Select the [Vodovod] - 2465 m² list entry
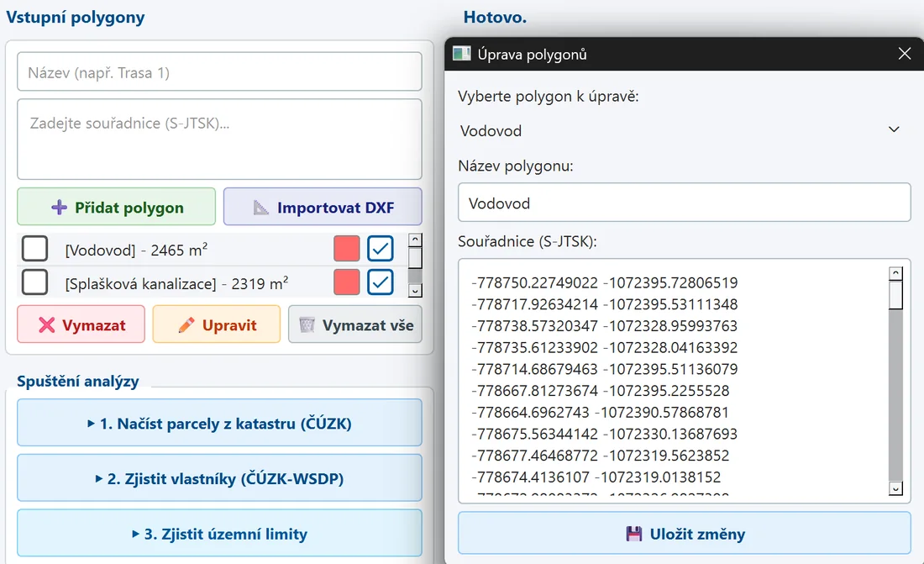The height and width of the screenshot is (564, 924). pyautogui.click(x=136, y=250)
